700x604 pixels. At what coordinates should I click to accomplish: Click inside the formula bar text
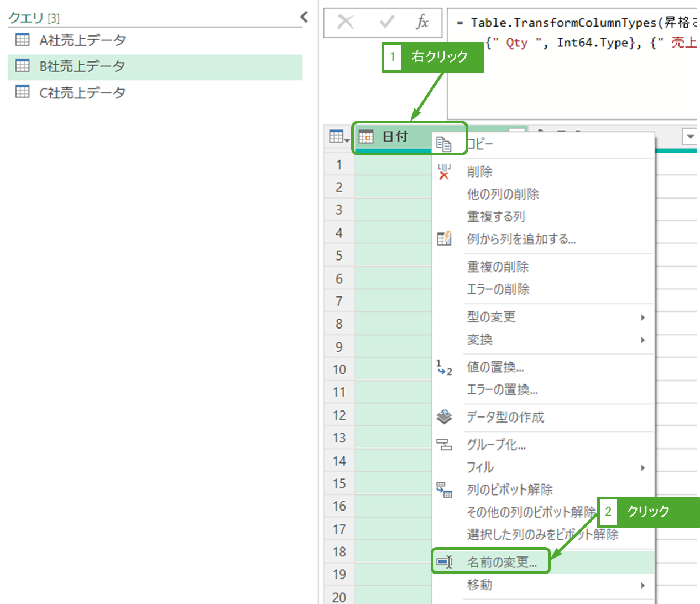(x=570, y=66)
